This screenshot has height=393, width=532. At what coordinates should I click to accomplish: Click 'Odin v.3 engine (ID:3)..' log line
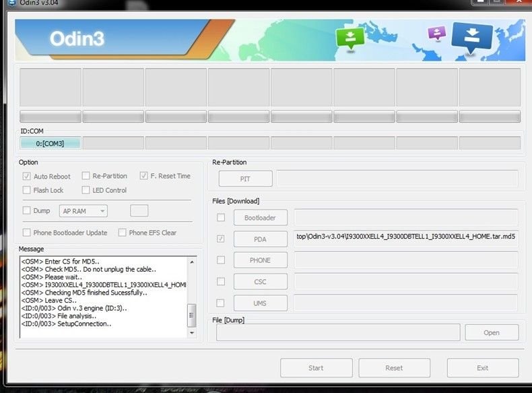74,308
